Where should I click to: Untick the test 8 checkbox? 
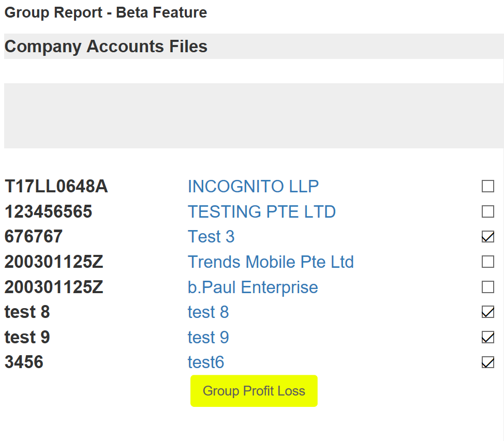click(487, 312)
